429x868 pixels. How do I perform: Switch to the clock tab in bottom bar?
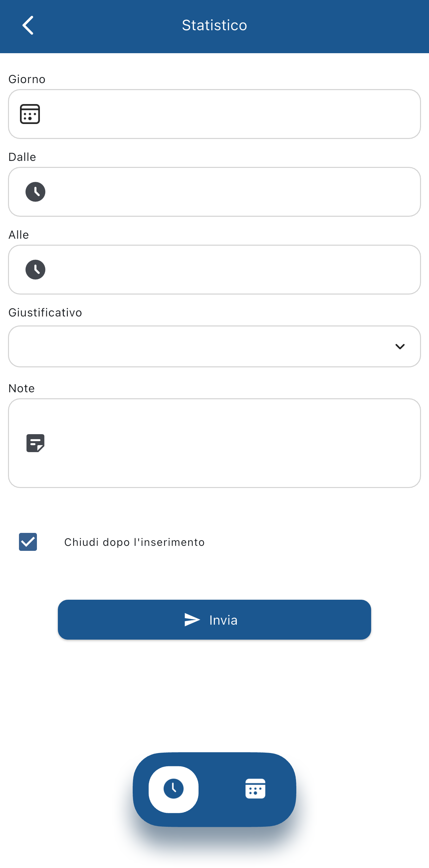click(x=174, y=789)
